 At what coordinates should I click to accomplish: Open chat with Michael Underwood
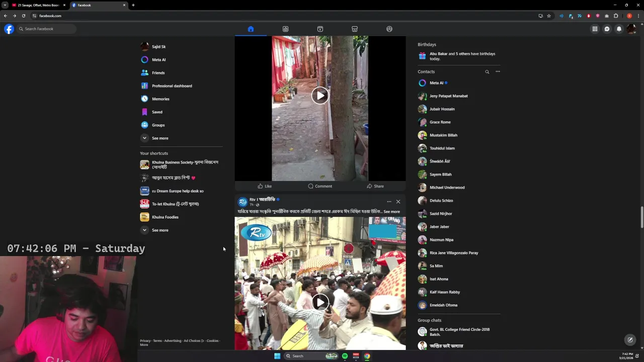459,187
